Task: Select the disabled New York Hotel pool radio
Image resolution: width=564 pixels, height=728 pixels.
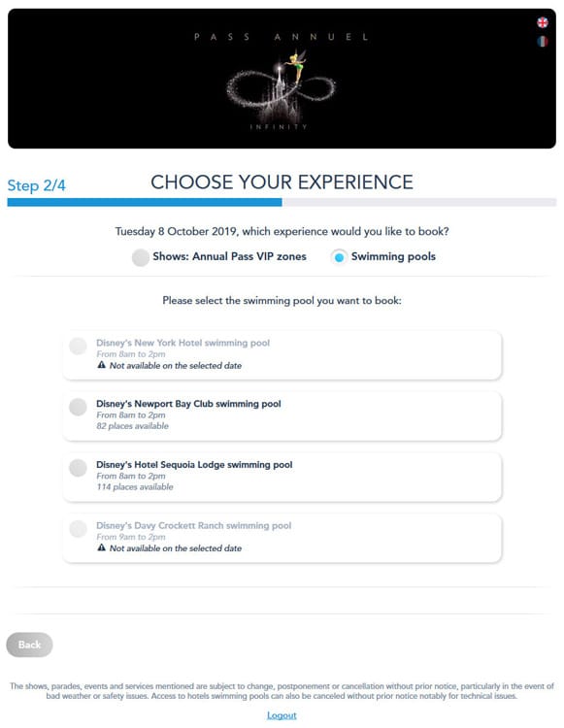Action: [x=78, y=346]
